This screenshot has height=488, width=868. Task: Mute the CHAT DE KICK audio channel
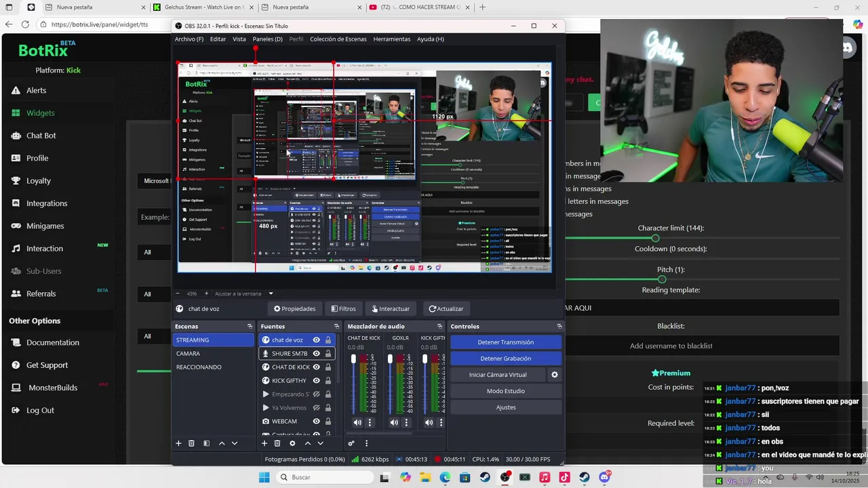coord(357,422)
